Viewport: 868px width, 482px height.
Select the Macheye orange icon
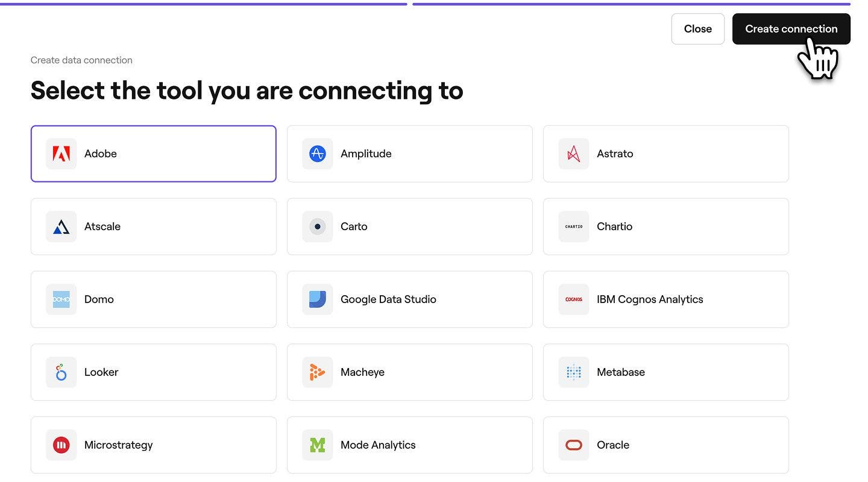coord(317,372)
